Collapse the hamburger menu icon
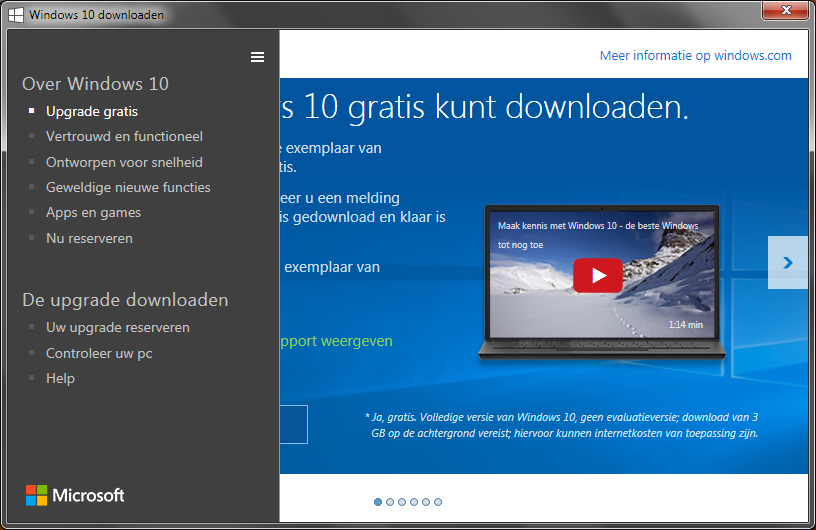 pos(257,57)
